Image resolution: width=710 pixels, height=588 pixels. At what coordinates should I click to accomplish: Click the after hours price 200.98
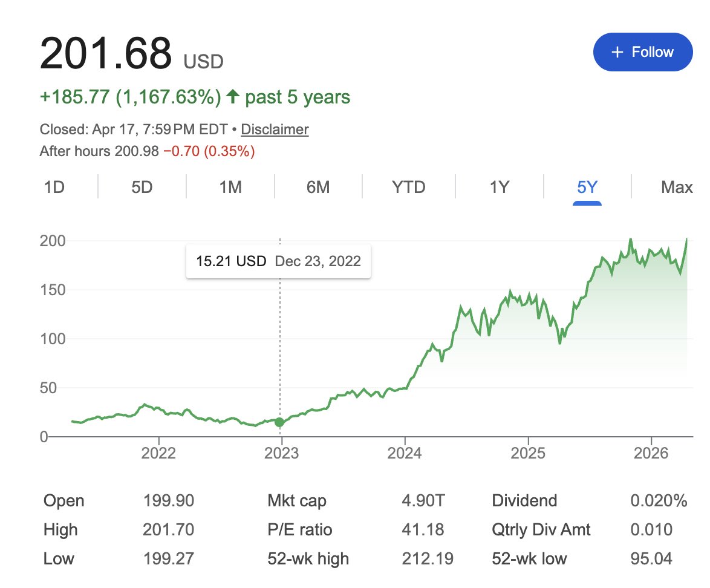(136, 151)
